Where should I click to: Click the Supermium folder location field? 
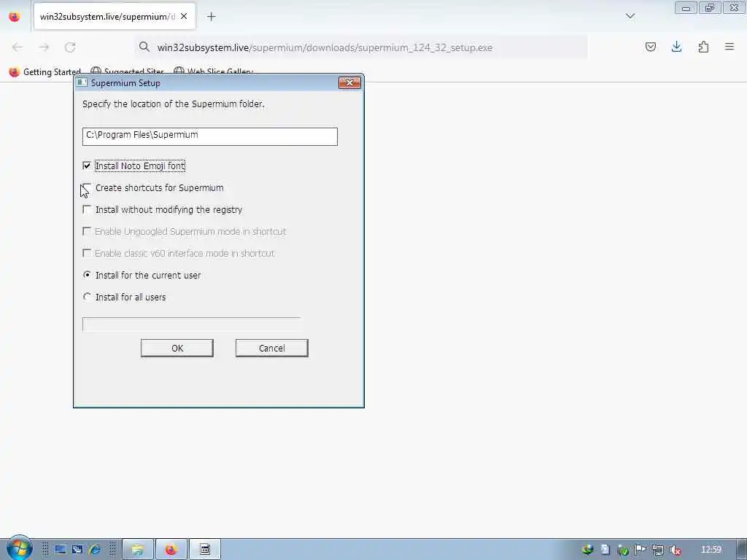[x=210, y=136]
